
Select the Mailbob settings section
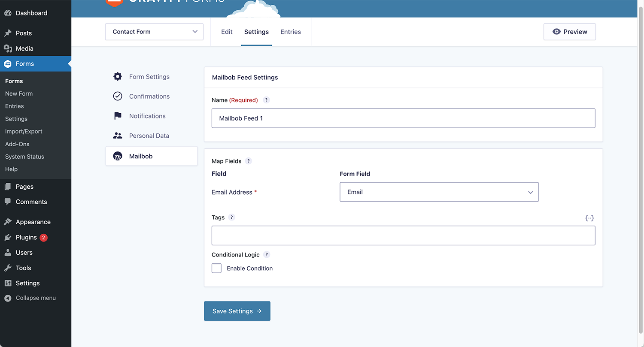click(152, 156)
